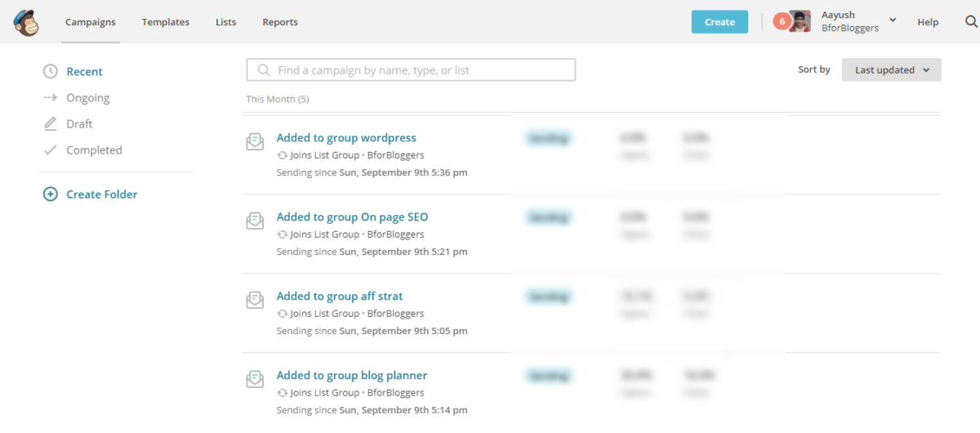Open campaign Added to group On page SEO

352,217
